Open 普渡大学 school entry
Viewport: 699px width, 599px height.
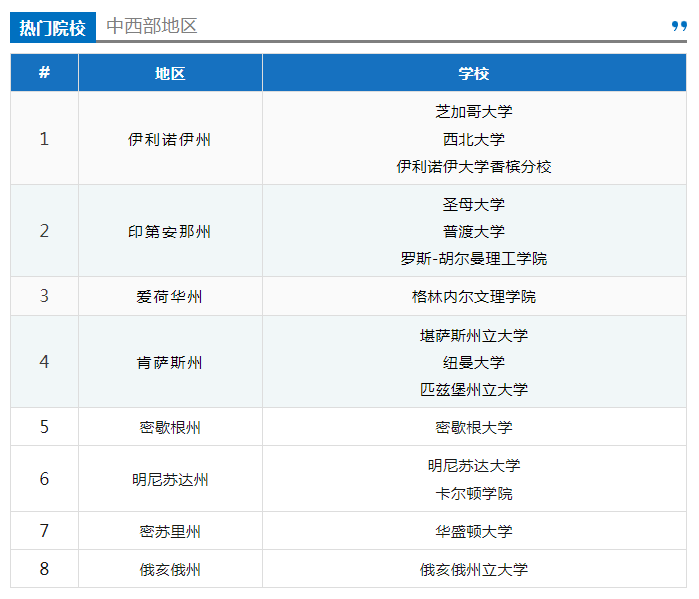474,231
